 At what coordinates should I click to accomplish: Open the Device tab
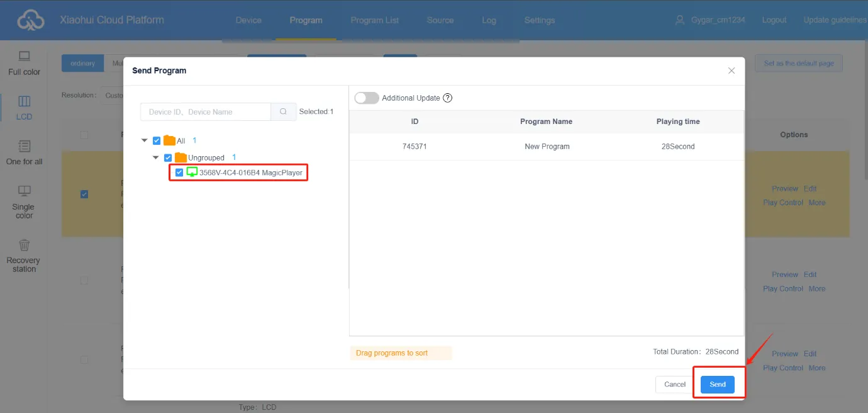pyautogui.click(x=248, y=20)
